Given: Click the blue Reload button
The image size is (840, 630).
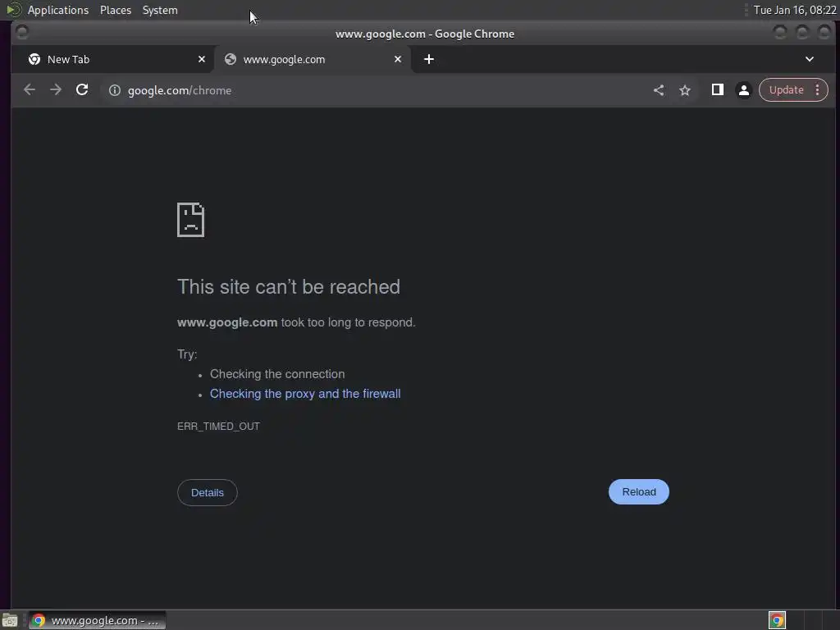Looking at the screenshot, I should (638, 492).
